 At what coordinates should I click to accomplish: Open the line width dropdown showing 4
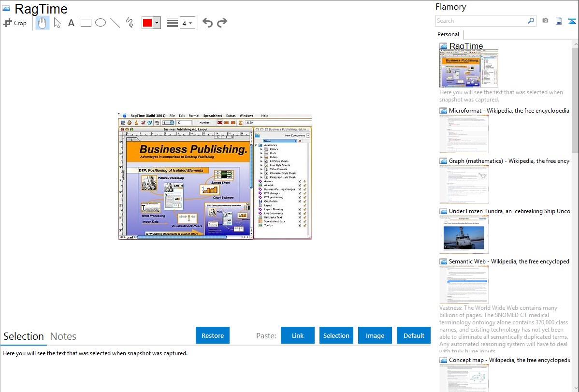pyautogui.click(x=187, y=23)
